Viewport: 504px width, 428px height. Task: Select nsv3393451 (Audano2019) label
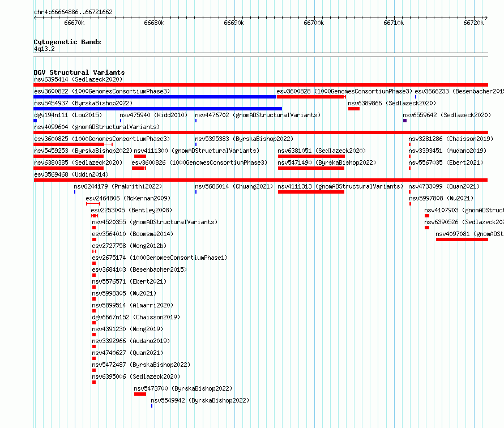click(x=447, y=151)
